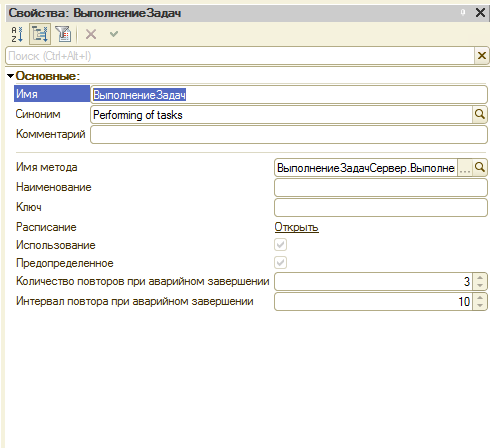Collapse the Основные section
490x448 pixels.
click(x=10, y=76)
